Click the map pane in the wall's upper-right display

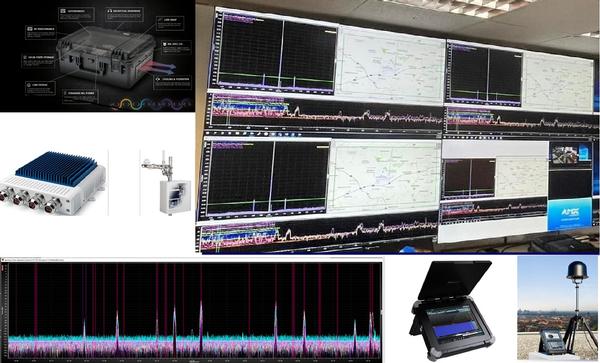click(x=558, y=82)
